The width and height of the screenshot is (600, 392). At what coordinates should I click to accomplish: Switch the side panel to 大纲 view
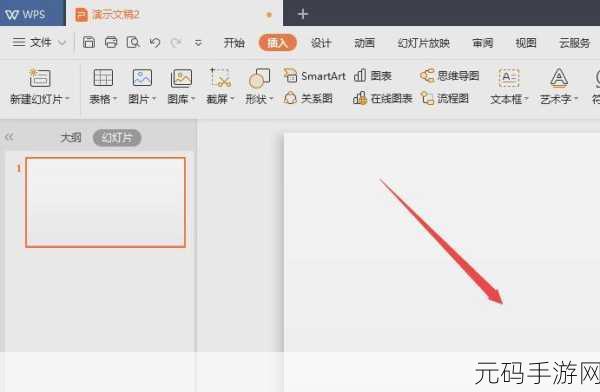coord(71,137)
